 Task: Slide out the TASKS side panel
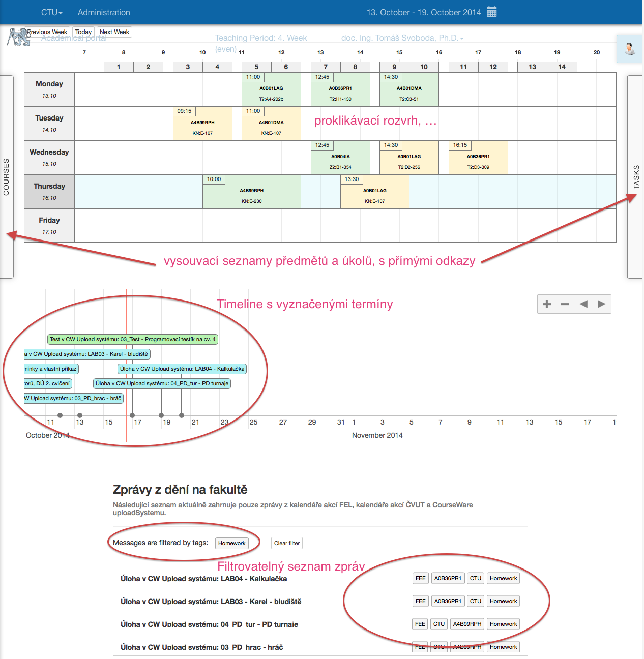point(636,176)
